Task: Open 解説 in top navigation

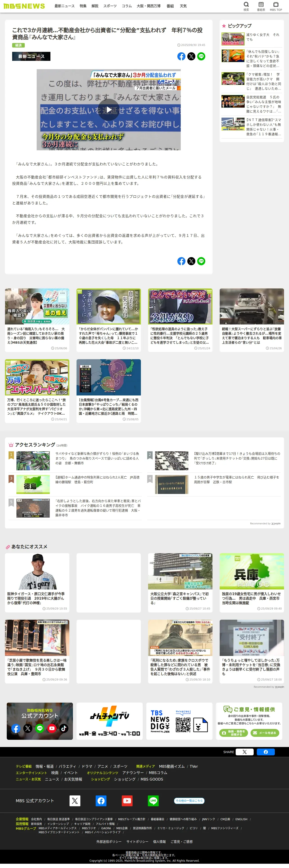Action: pyautogui.click(x=95, y=6)
